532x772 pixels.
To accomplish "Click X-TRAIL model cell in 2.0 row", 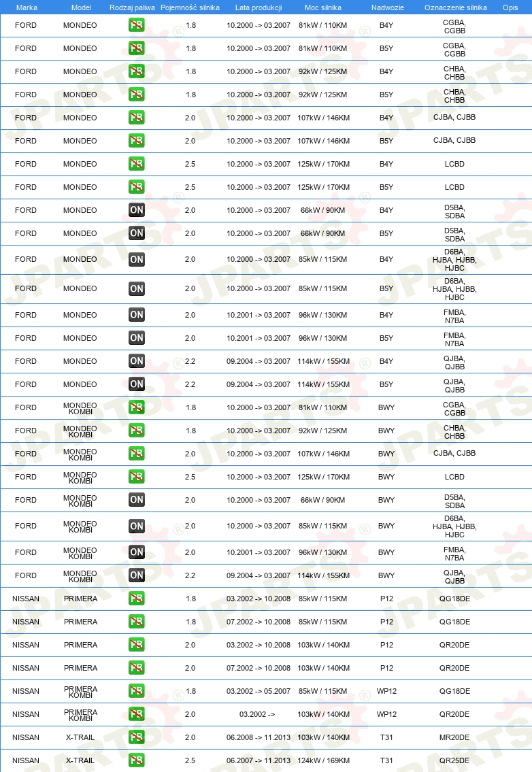I will point(80,737).
